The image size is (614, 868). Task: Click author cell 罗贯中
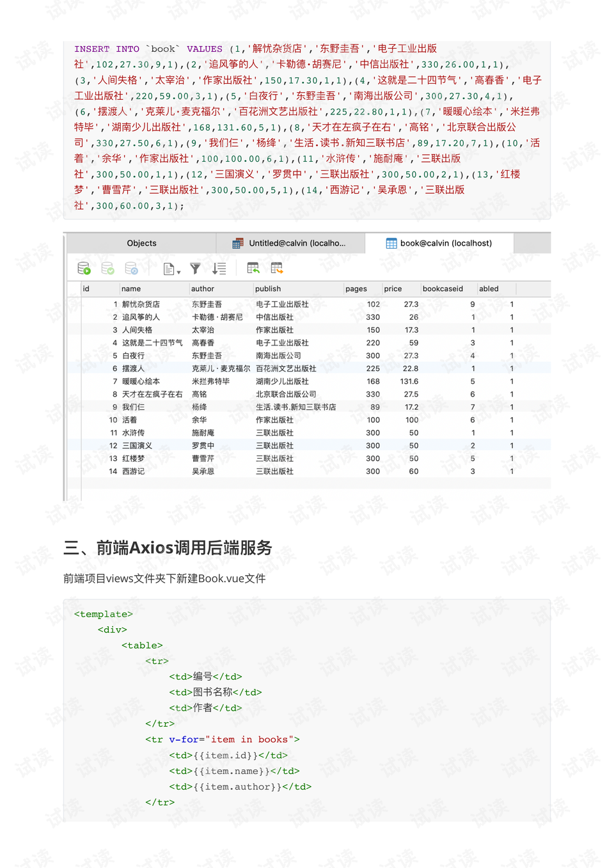[x=203, y=446]
